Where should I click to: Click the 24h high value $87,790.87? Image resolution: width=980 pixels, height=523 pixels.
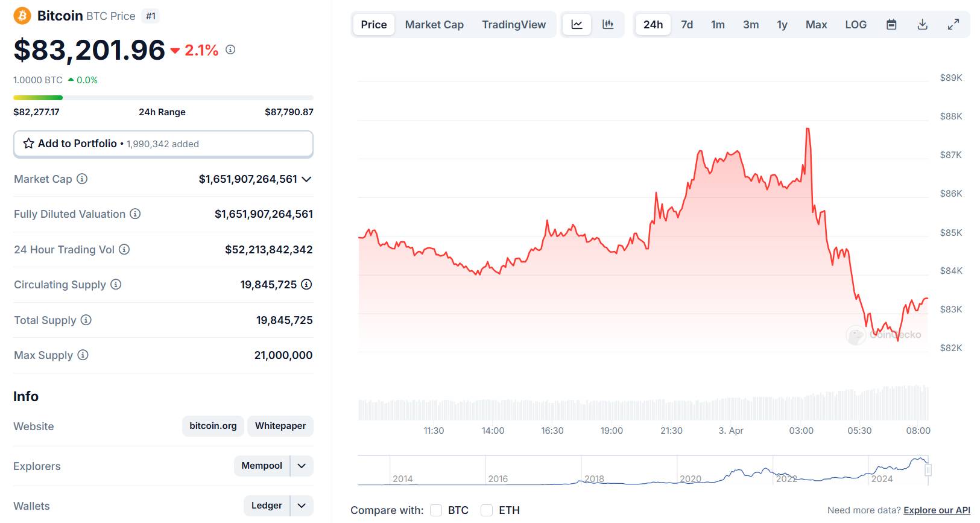[289, 112]
